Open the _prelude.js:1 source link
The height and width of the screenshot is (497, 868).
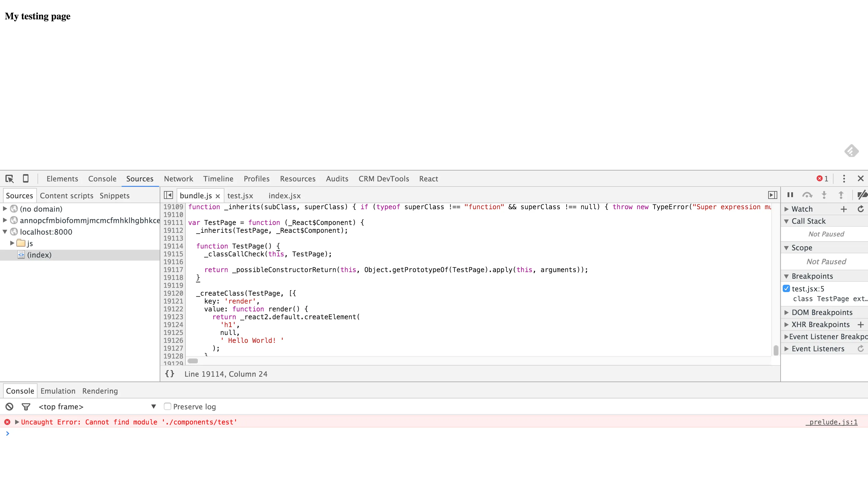(x=831, y=422)
